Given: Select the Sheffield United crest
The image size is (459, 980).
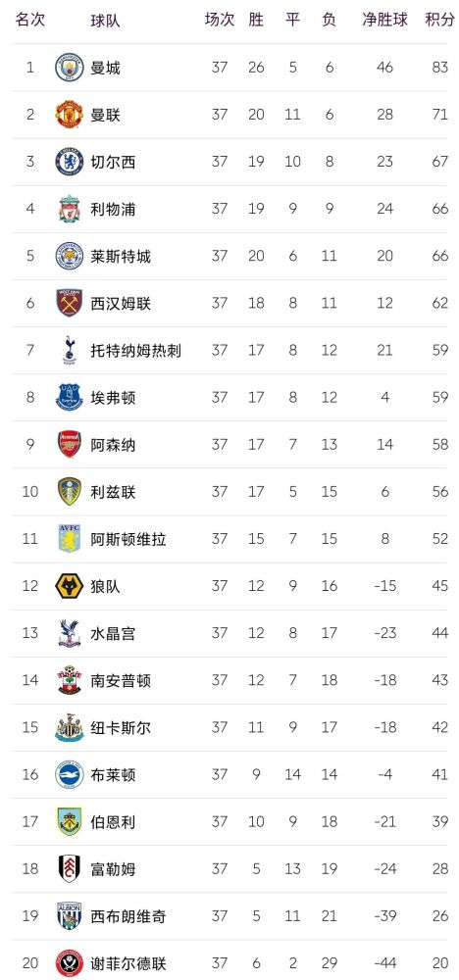Looking at the screenshot, I should 69,963.
